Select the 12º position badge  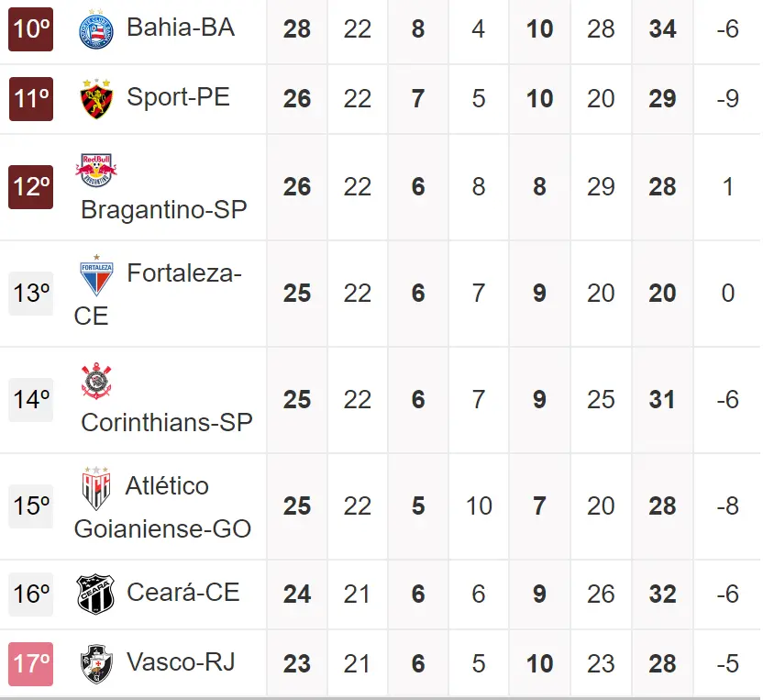pyautogui.click(x=31, y=187)
